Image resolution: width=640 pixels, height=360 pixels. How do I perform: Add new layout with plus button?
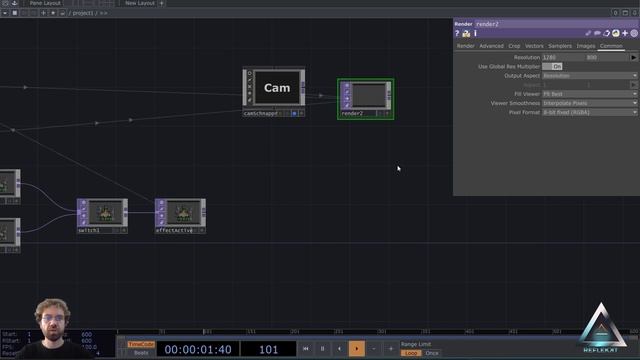coord(162,3)
